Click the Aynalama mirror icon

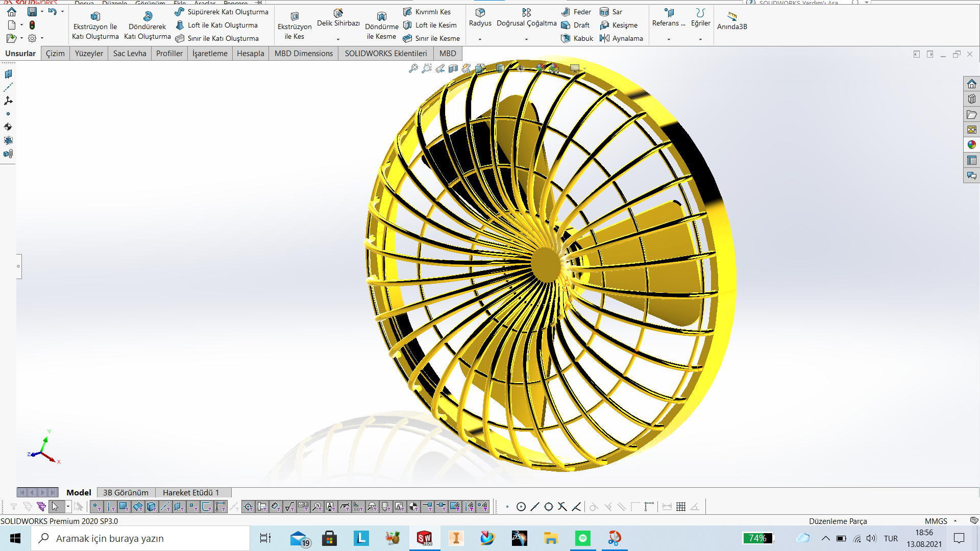point(604,38)
